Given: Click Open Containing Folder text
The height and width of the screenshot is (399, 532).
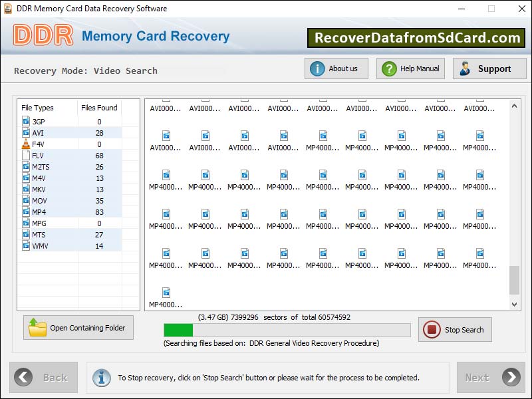Looking at the screenshot, I should 88,328.
